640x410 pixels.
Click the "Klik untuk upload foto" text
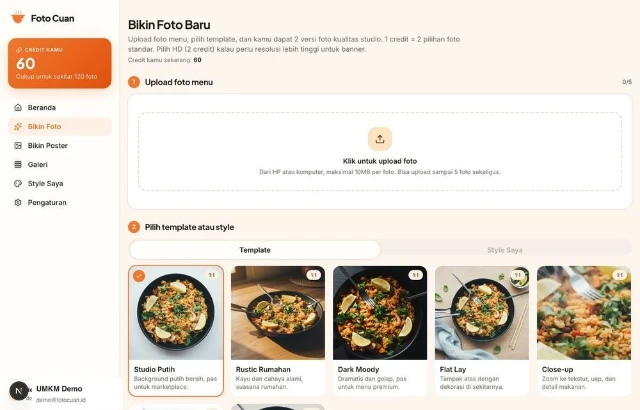click(380, 161)
